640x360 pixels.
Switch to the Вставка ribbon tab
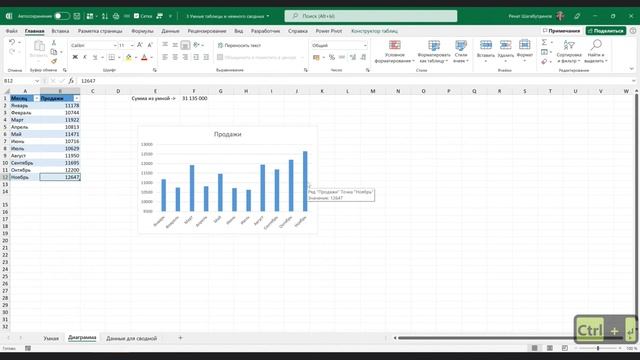60,31
